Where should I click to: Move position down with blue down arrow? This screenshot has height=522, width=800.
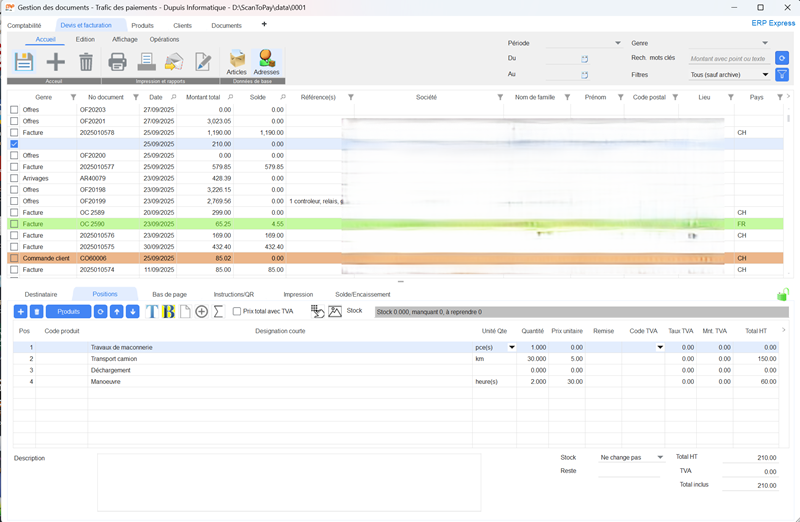coord(132,312)
